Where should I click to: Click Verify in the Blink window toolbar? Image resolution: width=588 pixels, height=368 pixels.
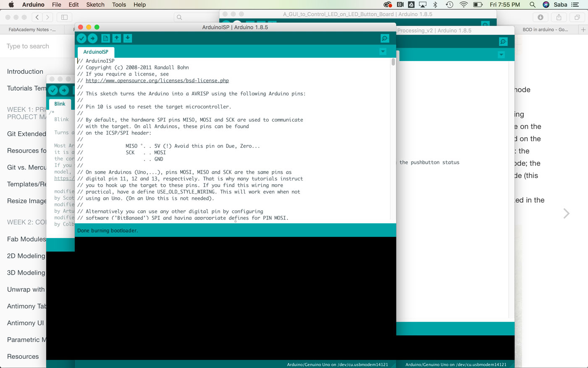pos(53,90)
